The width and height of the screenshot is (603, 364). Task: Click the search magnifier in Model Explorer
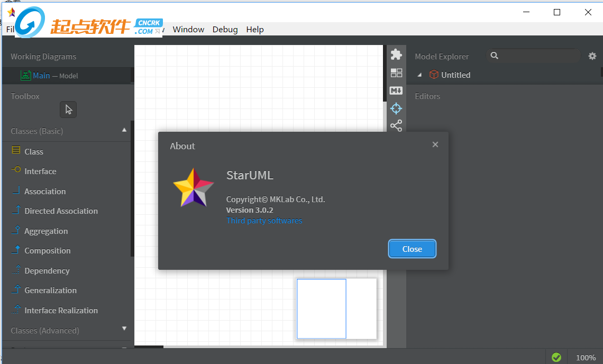coord(495,56)
